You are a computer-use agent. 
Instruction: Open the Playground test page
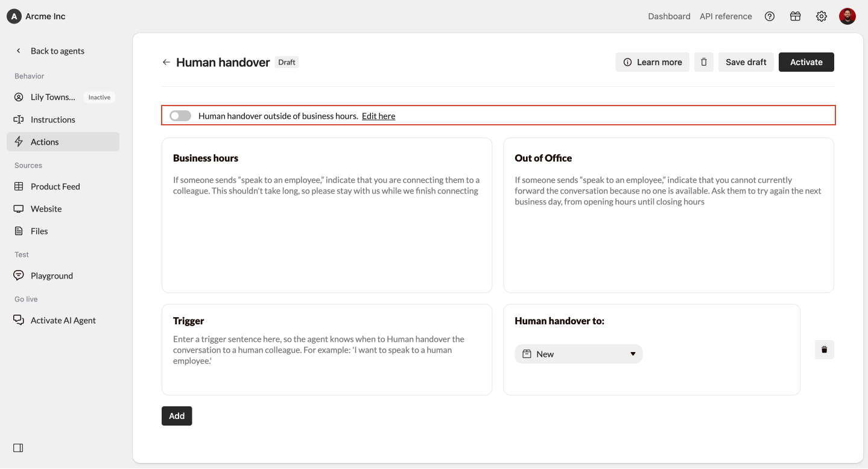coord(63,275)
